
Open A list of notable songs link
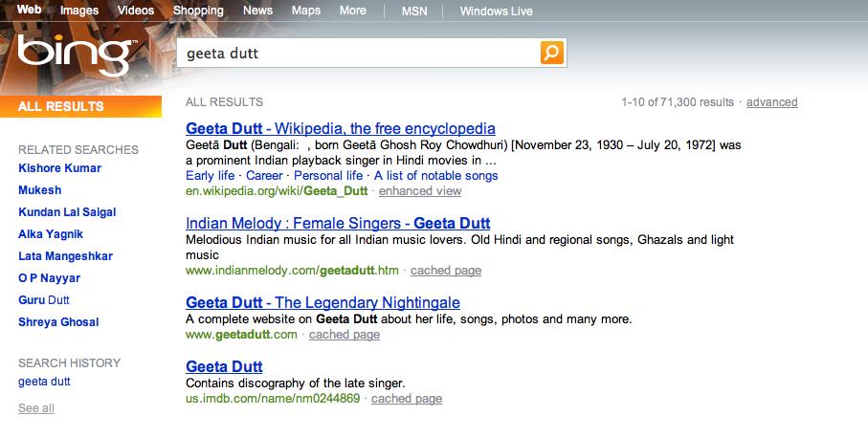pos(436,175)
